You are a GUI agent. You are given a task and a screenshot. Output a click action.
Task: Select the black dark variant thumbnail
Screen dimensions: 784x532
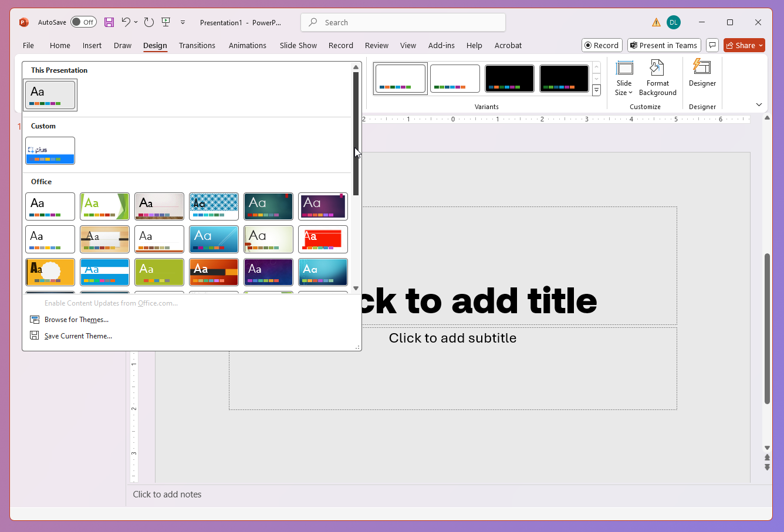click(509, 79)
